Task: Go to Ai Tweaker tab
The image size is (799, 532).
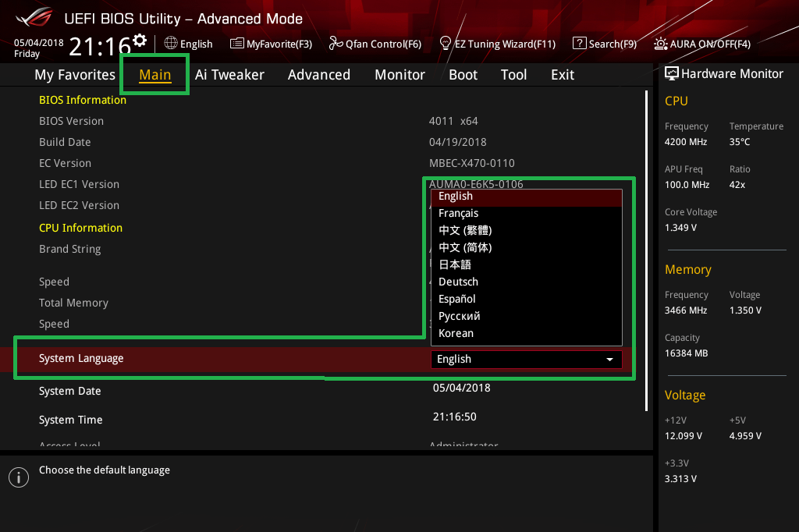Action: coord(230,75)
